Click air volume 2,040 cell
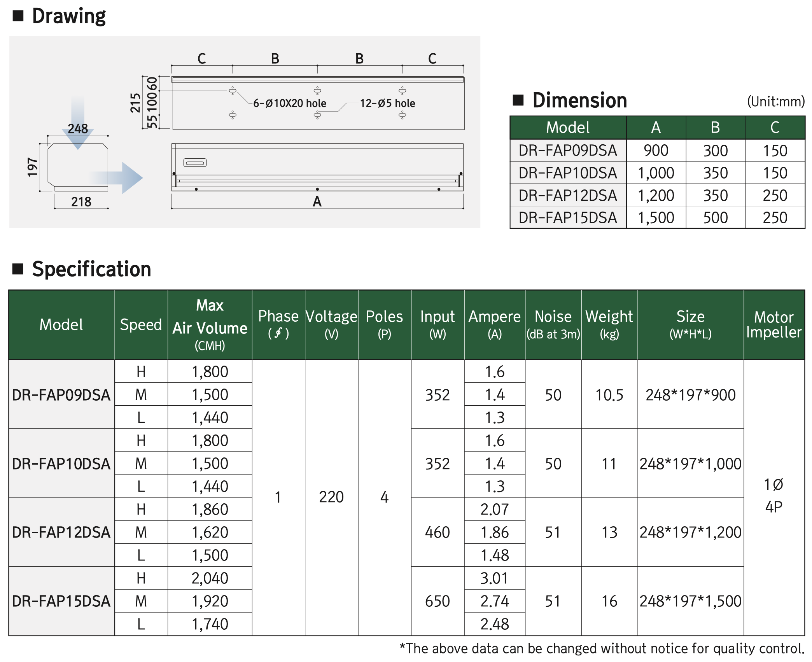Viewport: 812px width, 662px height. click(210, 578)
